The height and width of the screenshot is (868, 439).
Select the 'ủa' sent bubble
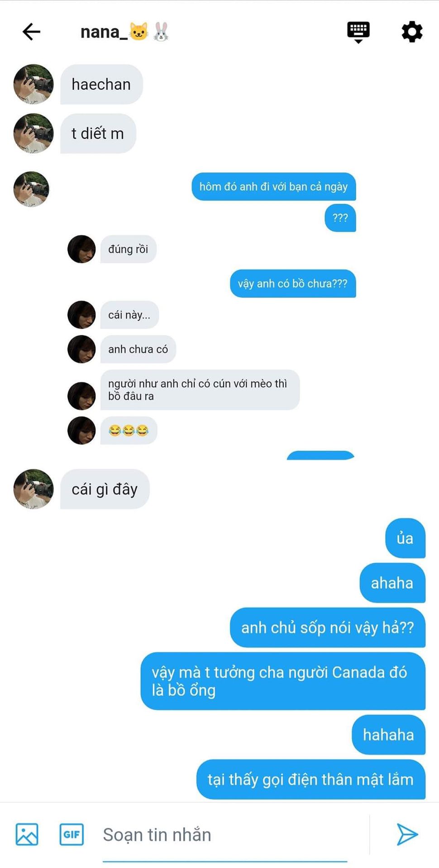point(405,538)
